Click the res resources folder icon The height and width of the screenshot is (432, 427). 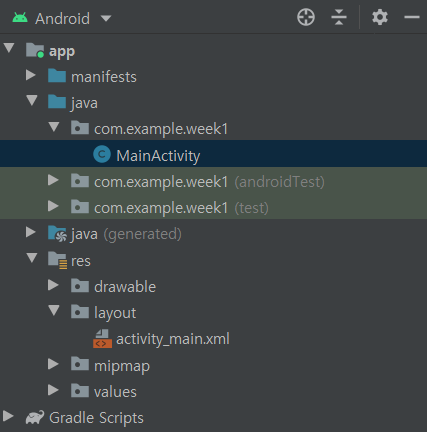click(57, 260)
